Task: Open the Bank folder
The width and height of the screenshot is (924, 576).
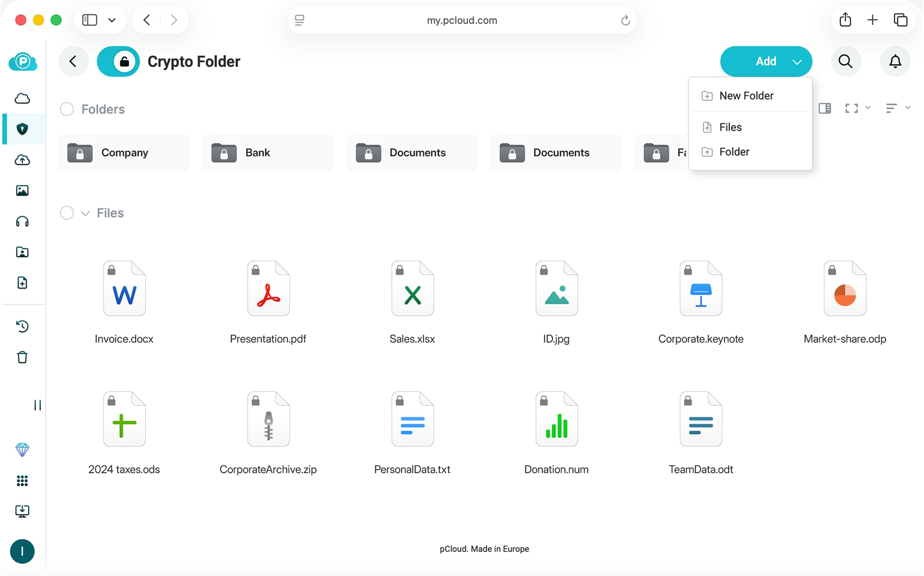Action: point(268,153)
